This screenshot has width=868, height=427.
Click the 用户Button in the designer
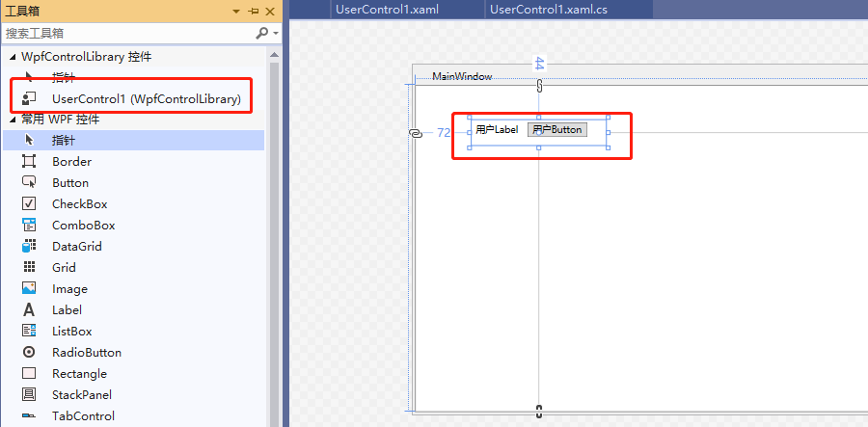tap(556, 129)
